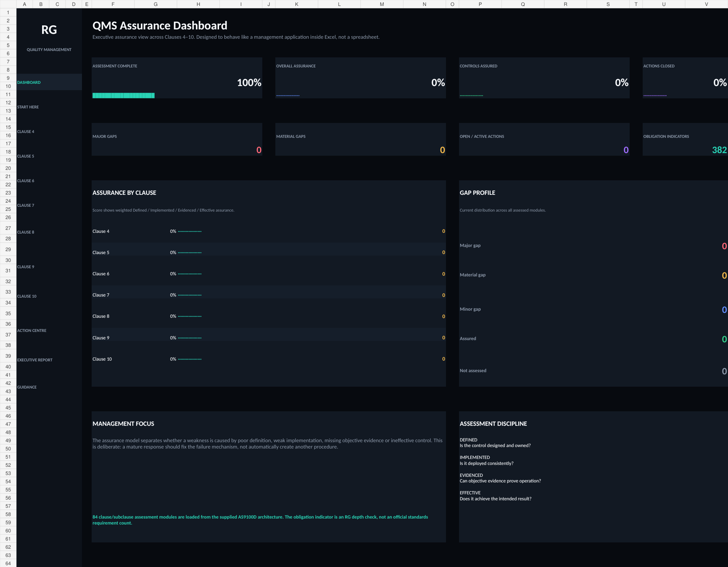Open the ACTION CENTRE link
Screen dimensions: 728x567
32,330
